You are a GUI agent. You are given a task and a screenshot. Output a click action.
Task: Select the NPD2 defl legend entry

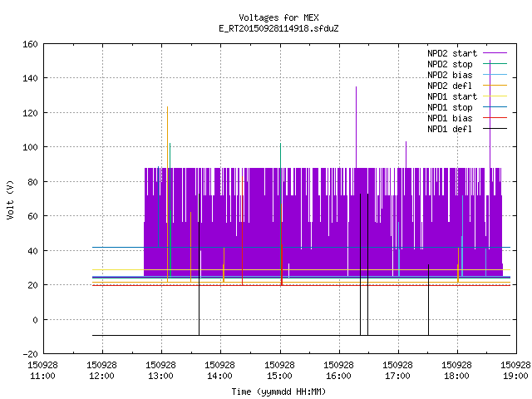(x=467, y=86)
